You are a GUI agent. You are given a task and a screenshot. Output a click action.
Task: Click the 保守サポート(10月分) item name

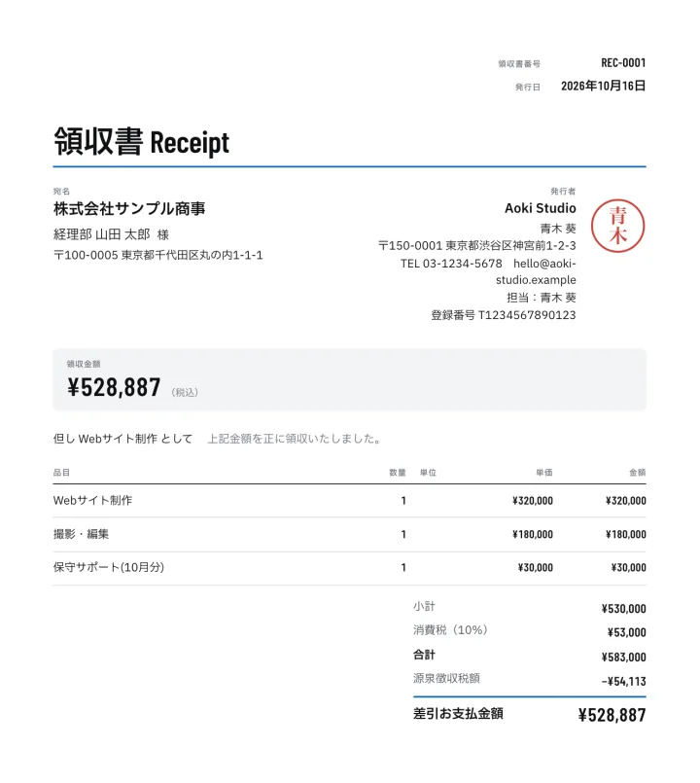pos(109,567)
